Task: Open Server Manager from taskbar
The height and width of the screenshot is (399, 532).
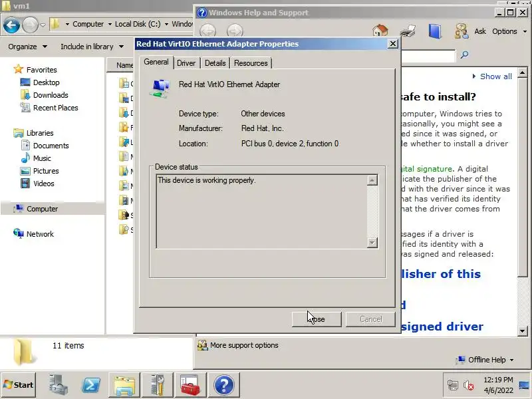Action: coord(58,385)
